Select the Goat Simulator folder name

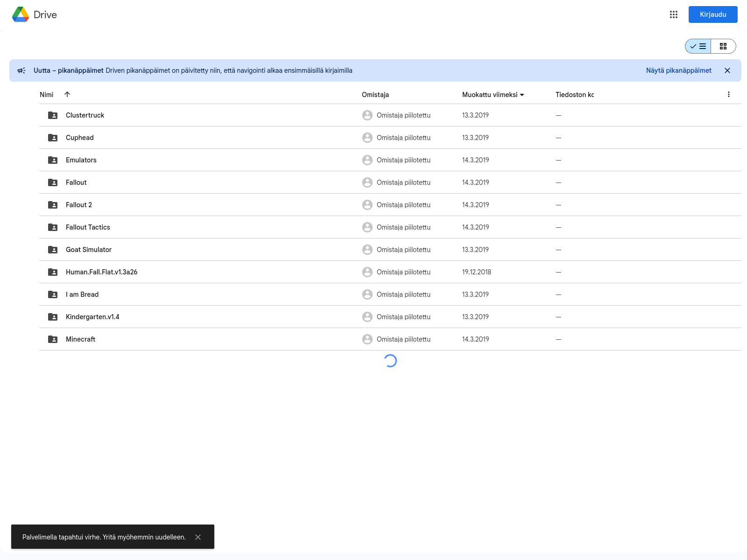pyautogui.click(x=89, y=250)
